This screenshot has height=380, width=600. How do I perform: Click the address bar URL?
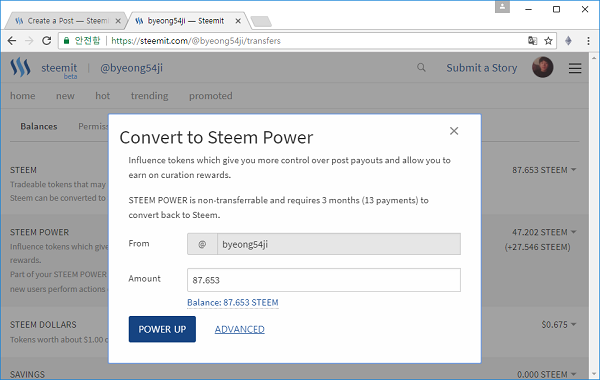(x=196, y=41)
